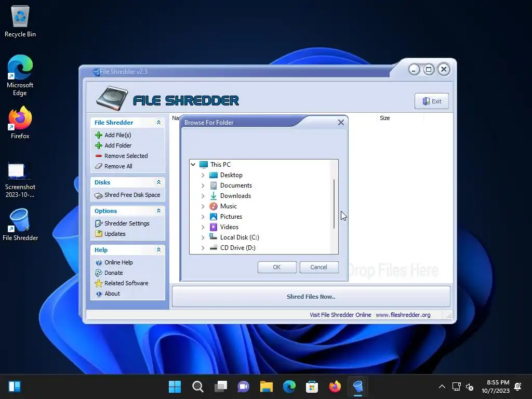Image resolution: width=532 pixels, height=399 pixels.
Task: Select the File Shredder desktop shortcut
Action: [x=20, y=224]
